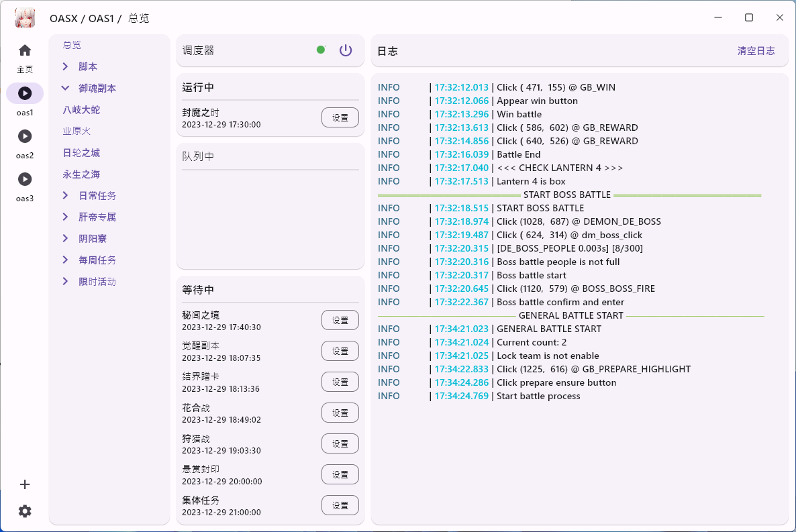
Task: Click the plus icon to add instance
Action: (x=25, y=484)
